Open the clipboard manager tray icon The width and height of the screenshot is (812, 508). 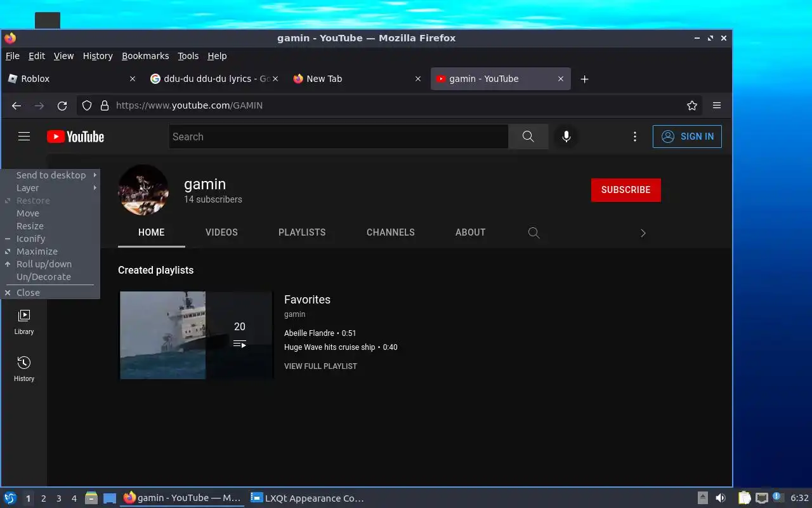745,498
